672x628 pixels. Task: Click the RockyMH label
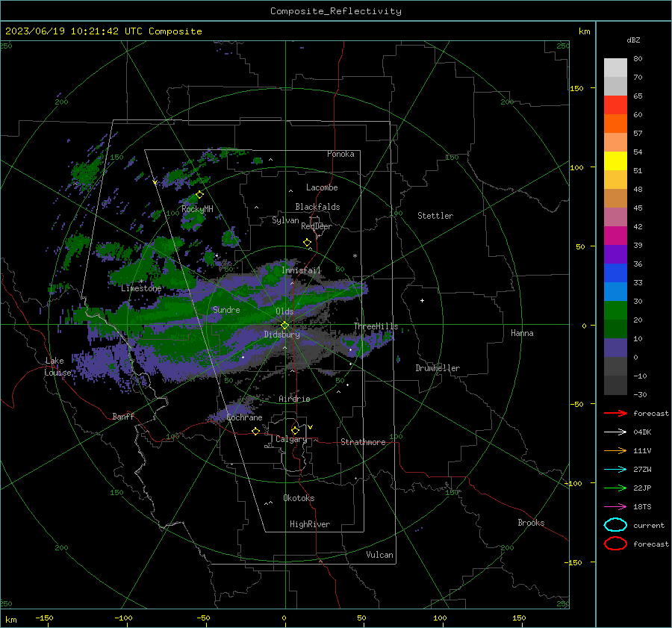[197, 209]
